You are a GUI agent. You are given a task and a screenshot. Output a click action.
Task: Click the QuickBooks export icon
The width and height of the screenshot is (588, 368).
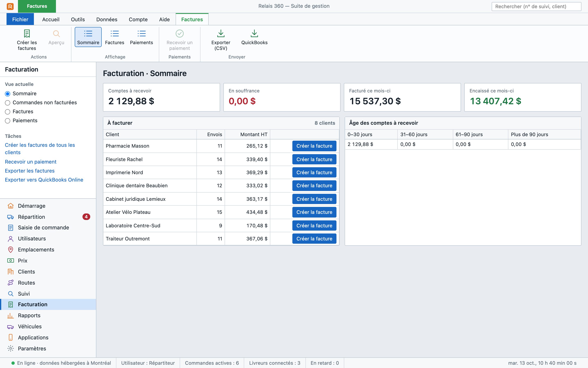(x=254, y=34)
